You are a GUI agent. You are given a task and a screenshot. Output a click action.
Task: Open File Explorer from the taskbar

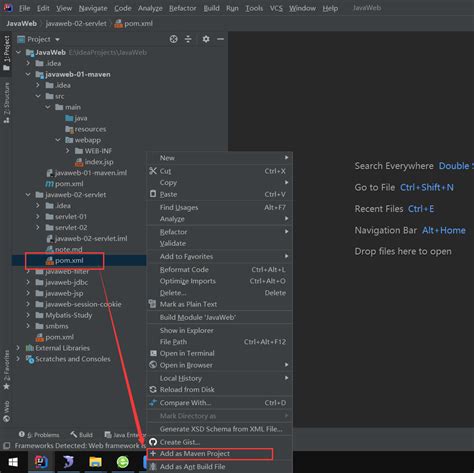[x=95, y=462]
